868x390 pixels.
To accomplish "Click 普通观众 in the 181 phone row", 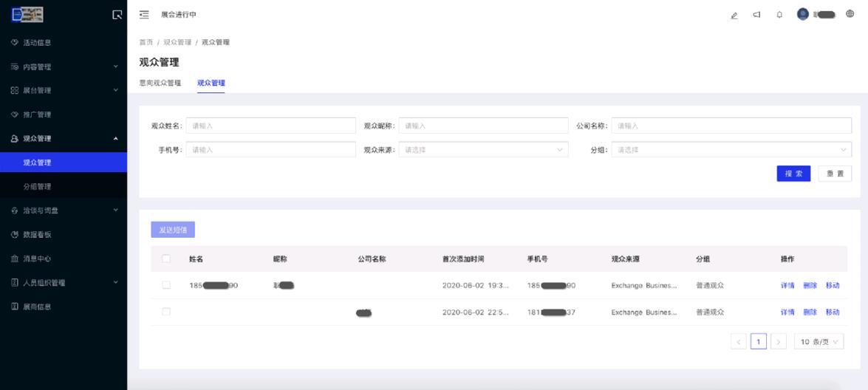I will 710,312.
